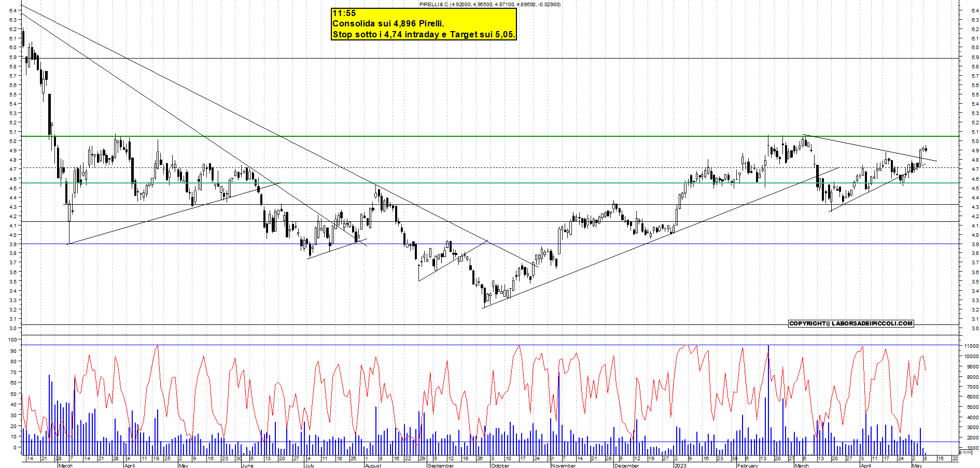Click the 4.7 price on the left price scale
Screen dimensions: 980x468
pyautogui.click(x=12, y=169)
